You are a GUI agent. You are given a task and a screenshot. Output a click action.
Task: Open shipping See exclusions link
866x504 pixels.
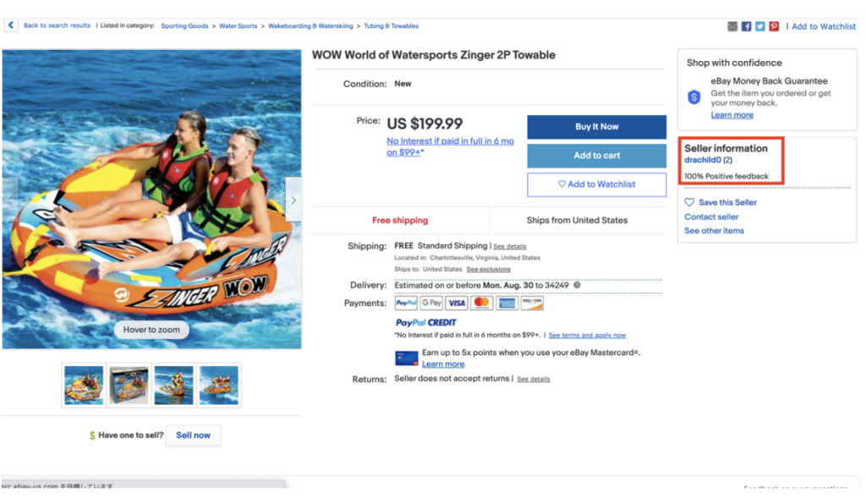[x=488, y=270]
